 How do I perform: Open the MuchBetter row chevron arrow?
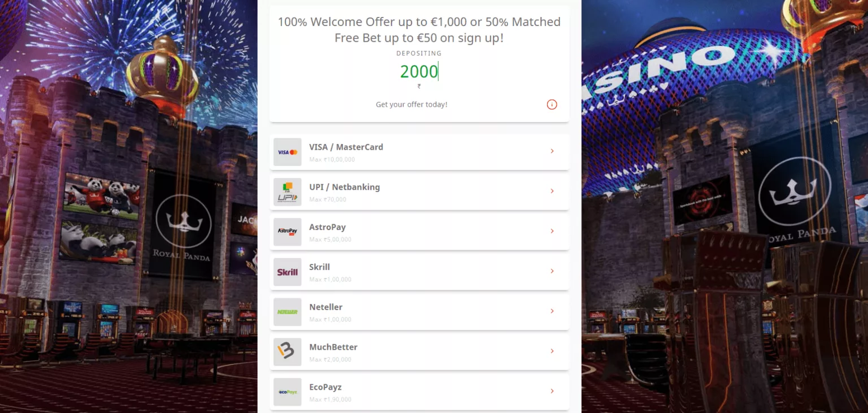(552, 351)
